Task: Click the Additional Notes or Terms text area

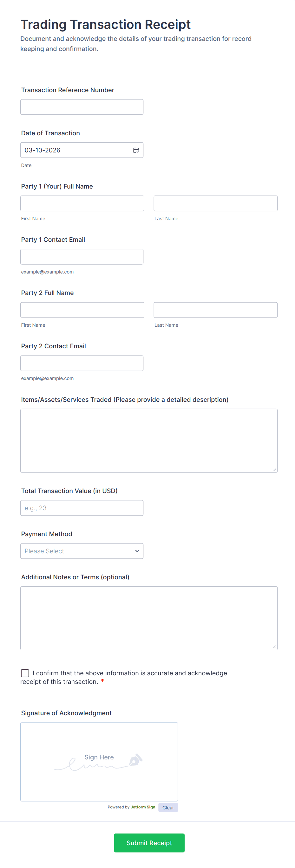Action: 149,618
